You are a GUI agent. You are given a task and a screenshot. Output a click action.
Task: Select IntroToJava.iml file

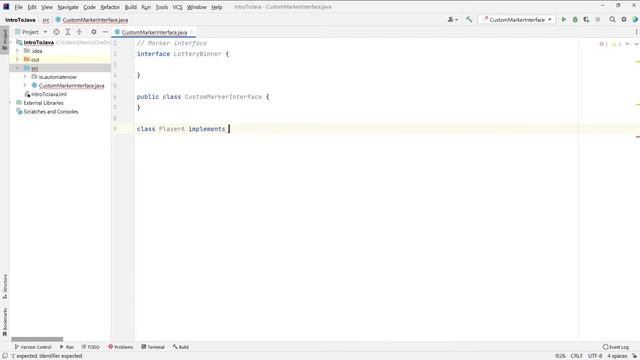coord(49,94)
